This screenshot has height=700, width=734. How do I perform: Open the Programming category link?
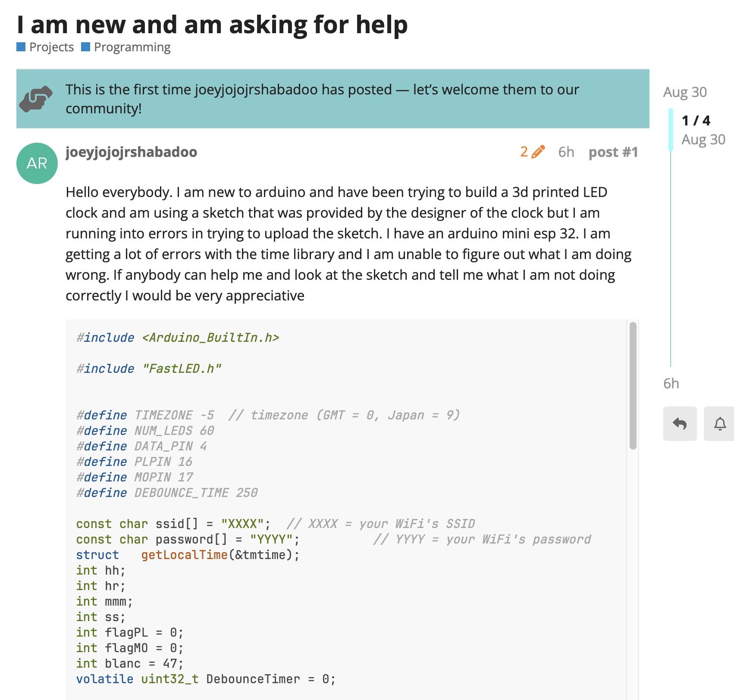click(x=132, y=47)
